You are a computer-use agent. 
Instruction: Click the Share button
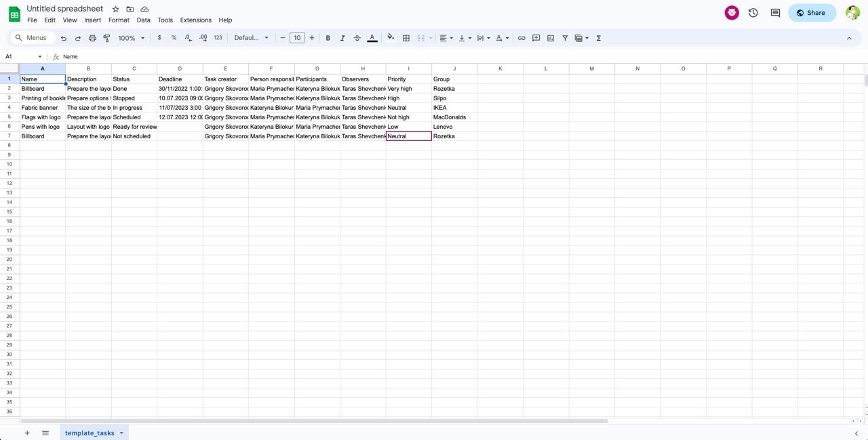(x=812, y=13)
